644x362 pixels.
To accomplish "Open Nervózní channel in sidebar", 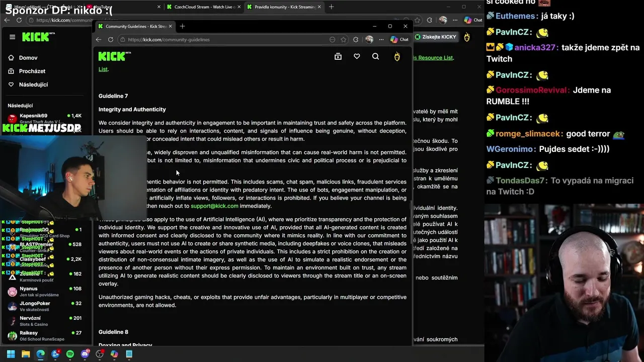I will tap(44, 321).
